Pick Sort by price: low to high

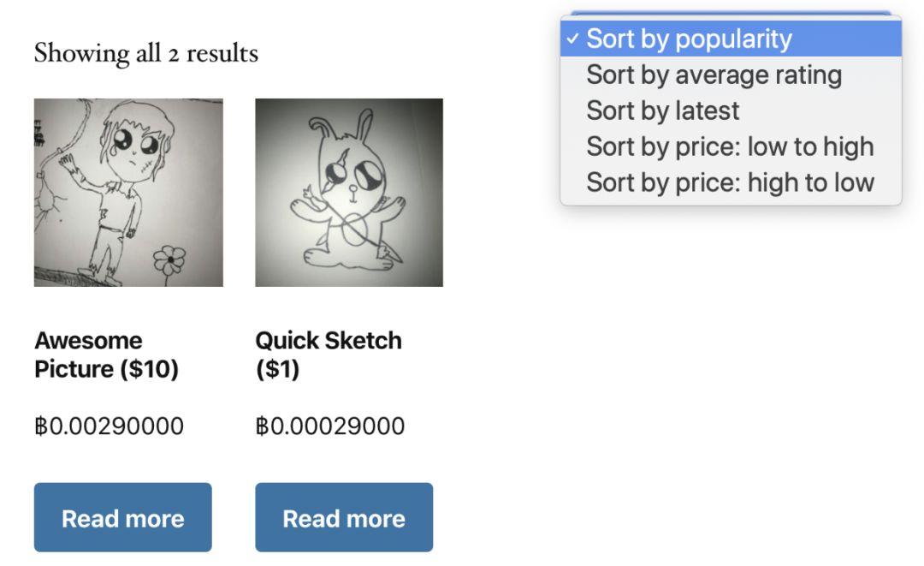point(731,146)
